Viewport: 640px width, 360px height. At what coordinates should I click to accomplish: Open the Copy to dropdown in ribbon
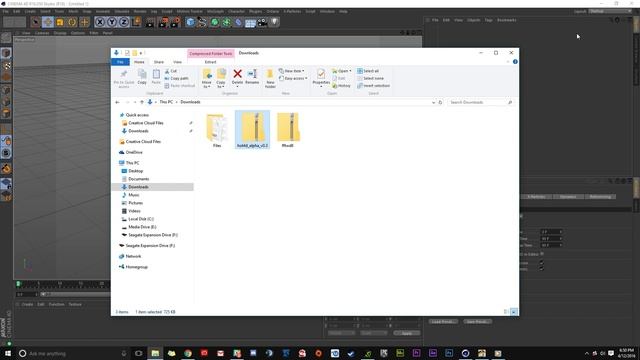[221, 78]
